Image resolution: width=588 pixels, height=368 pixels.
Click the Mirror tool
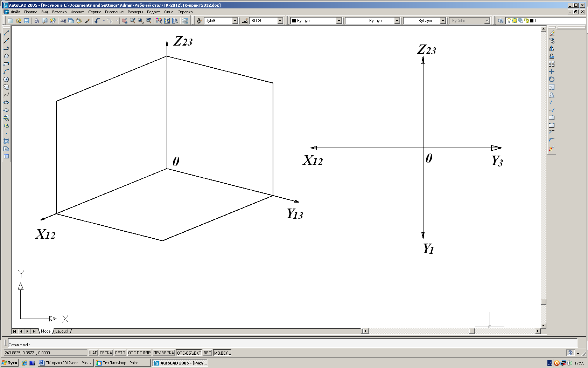[552, 48]
